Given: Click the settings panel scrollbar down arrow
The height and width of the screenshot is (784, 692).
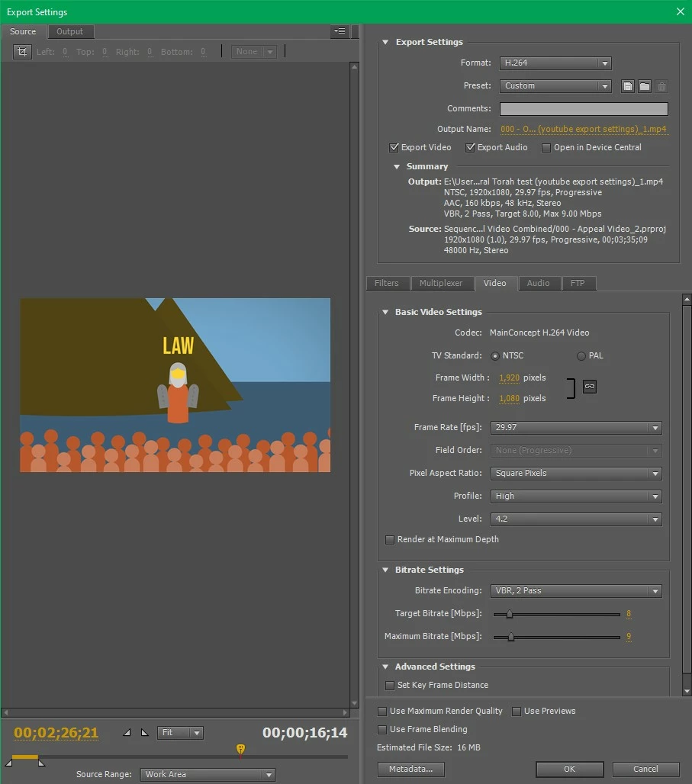Looking at the screenshot, I should [687, 691].
